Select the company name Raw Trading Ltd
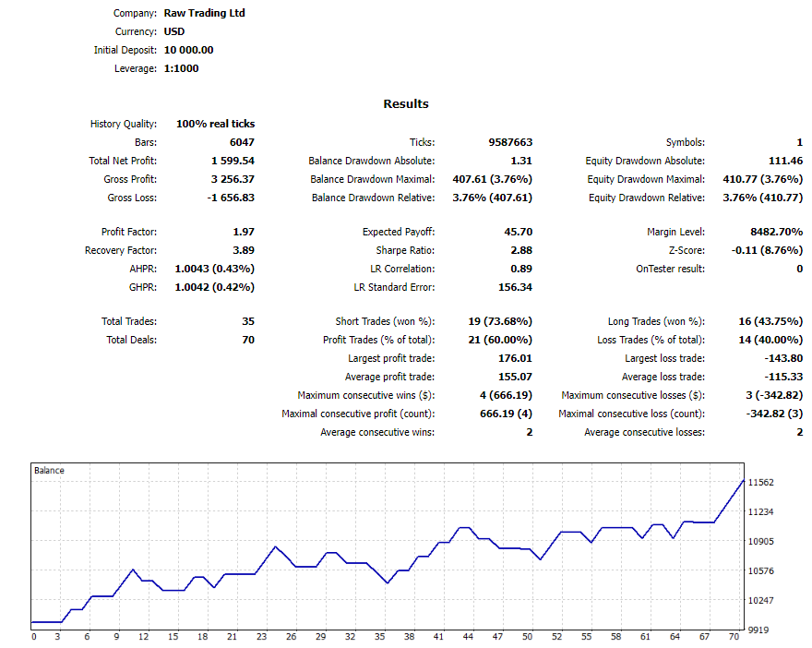Screen dimensions: 812x648 click(205, 13)
